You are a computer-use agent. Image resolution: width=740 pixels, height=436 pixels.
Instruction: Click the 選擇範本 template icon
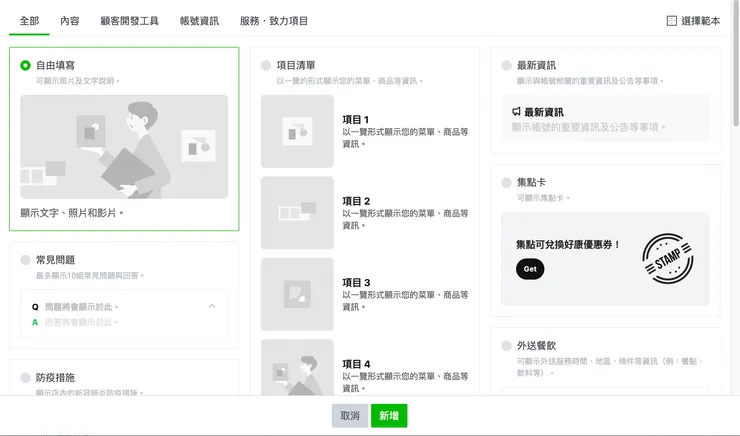(671, 21)
